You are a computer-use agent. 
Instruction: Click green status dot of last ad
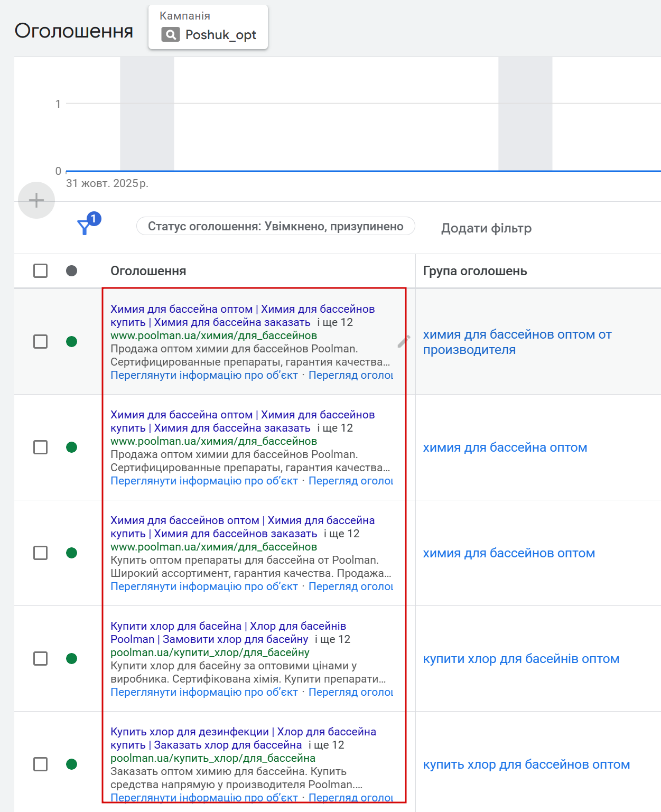(72, 764)
